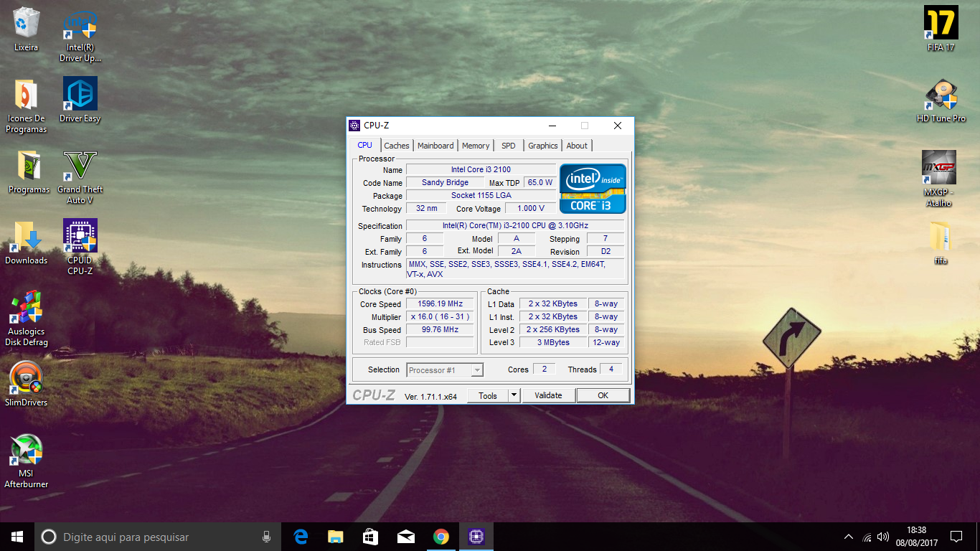Click the '1.000 V' core voltage value

(x=531, y=208)
